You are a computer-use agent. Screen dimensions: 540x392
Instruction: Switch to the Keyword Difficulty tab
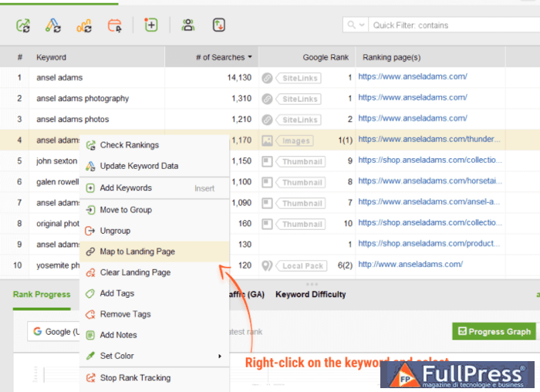pos(310,295)
